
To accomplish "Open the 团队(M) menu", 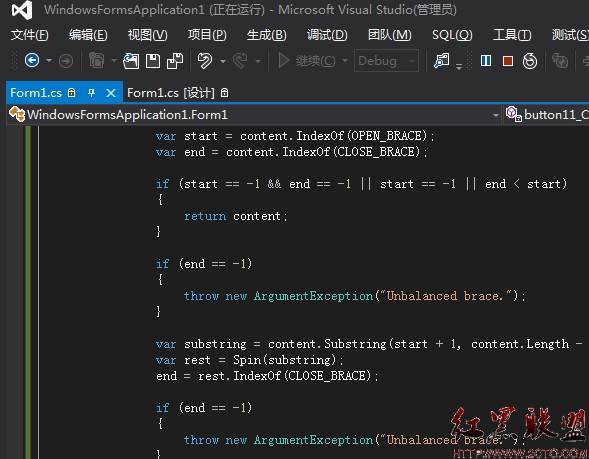I will tap(390, 35).
